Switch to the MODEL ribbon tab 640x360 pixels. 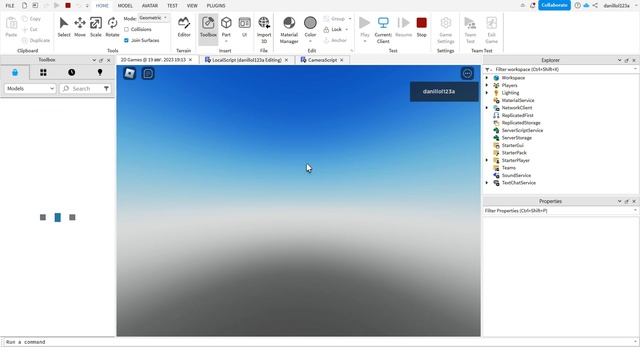(x=125, y=6)
